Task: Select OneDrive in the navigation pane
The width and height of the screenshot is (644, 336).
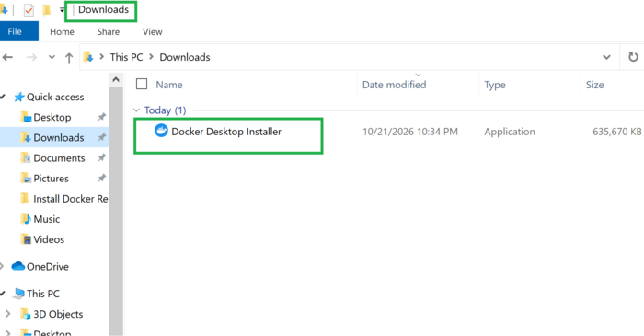Action: [x=48, y=267]
